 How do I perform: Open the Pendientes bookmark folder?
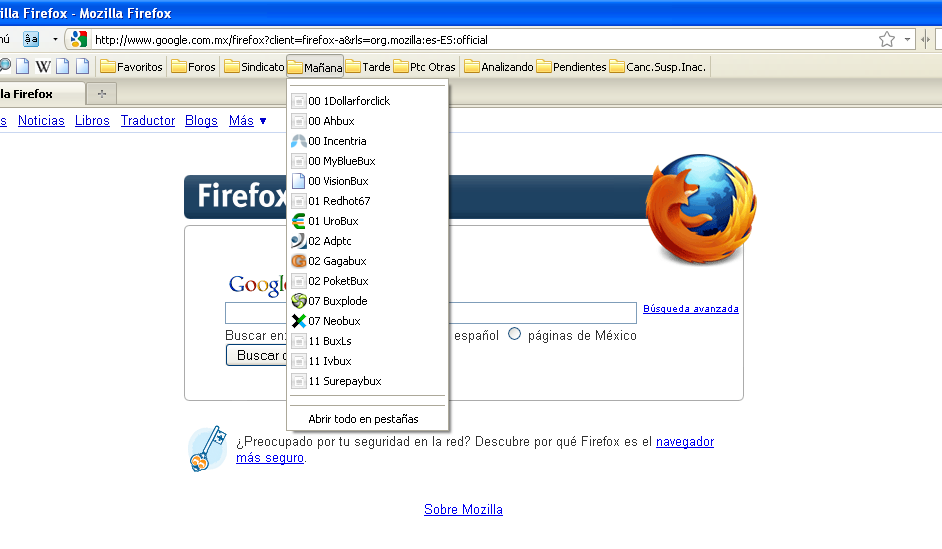pos(571,67)
